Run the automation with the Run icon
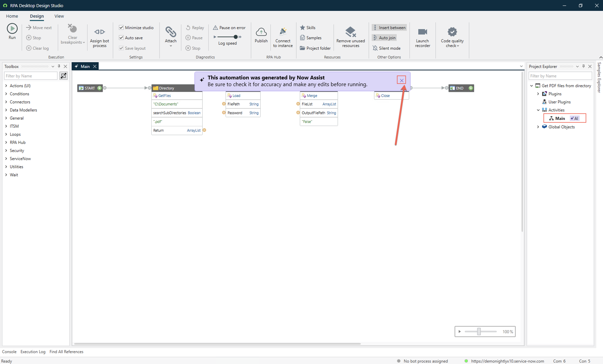This screenshot has width=603, height=364. click(x=12, y=29)
